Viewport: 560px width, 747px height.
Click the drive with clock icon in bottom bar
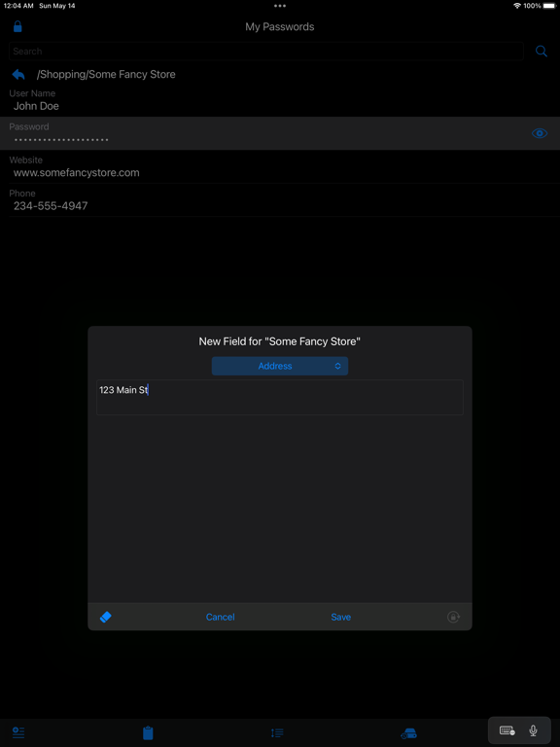pyautogui.click(x=408, y=733)
